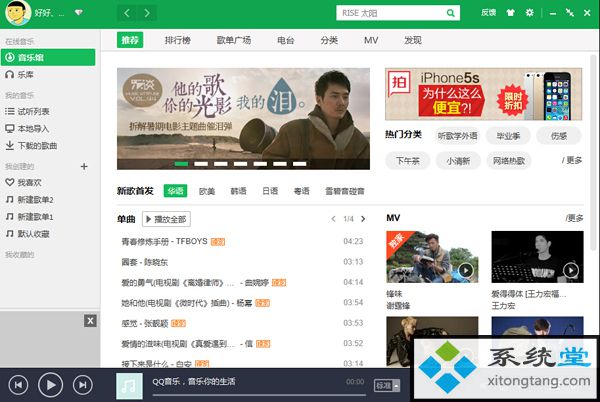Switch to 歌单广场 tab

(234, 40)
